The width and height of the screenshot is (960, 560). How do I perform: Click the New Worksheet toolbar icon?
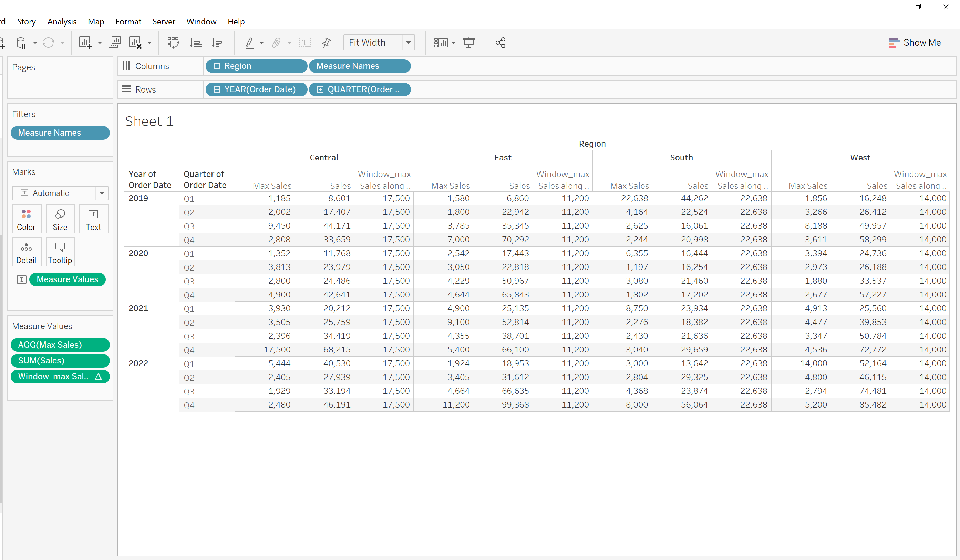click(x=85, y=43)
